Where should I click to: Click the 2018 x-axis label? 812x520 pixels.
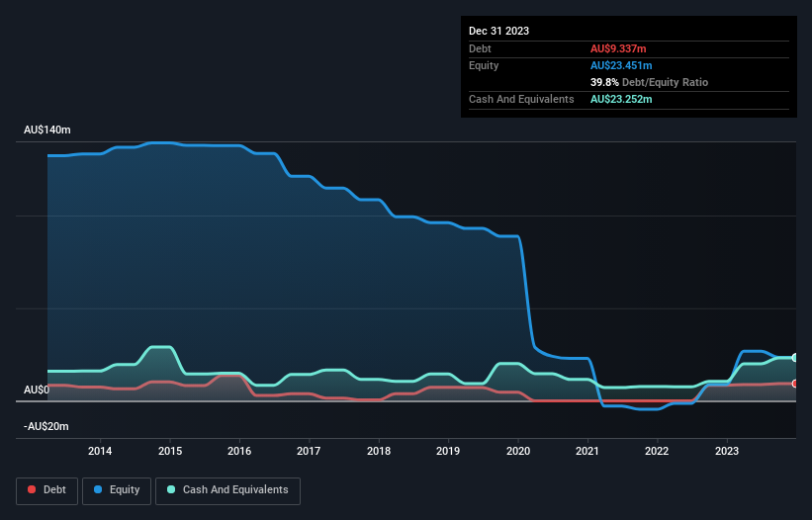point(379,451)
